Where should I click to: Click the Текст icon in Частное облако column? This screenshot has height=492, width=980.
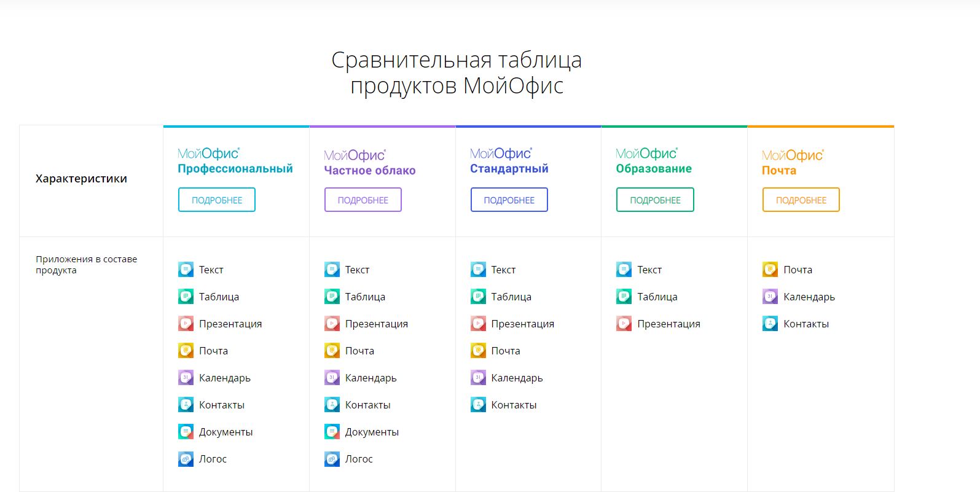332,269
